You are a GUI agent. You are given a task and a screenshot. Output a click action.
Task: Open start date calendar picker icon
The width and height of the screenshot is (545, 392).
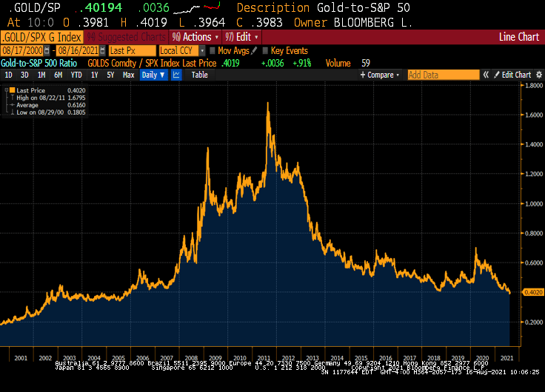coord(47,50)
